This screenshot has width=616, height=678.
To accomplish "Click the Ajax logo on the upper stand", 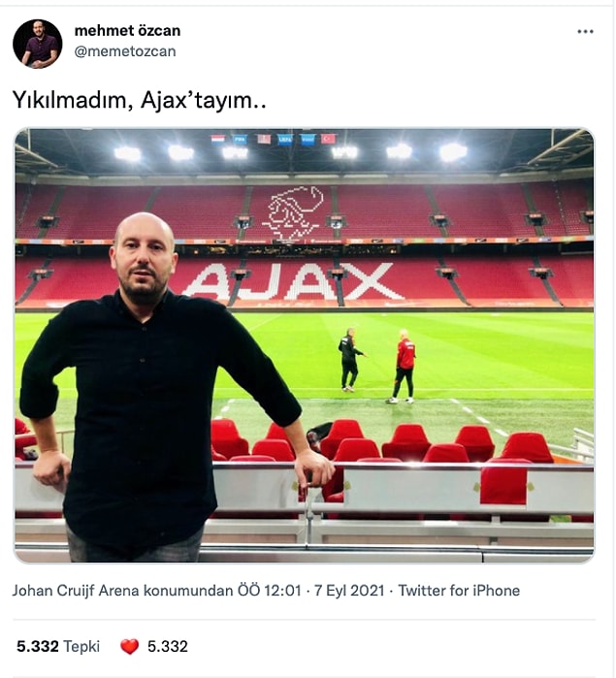I will tap(293, 212).
